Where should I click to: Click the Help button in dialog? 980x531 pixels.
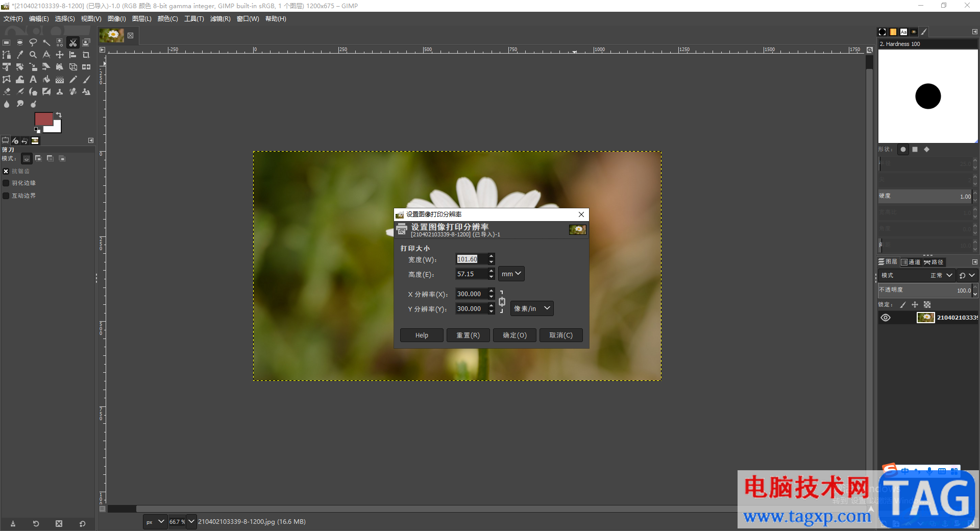click(422, 335)
